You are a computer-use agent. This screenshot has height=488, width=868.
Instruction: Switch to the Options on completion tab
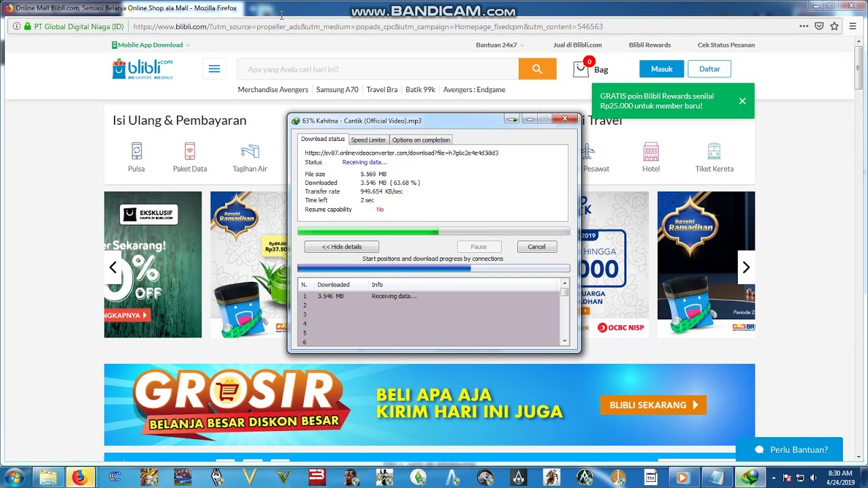421,140
